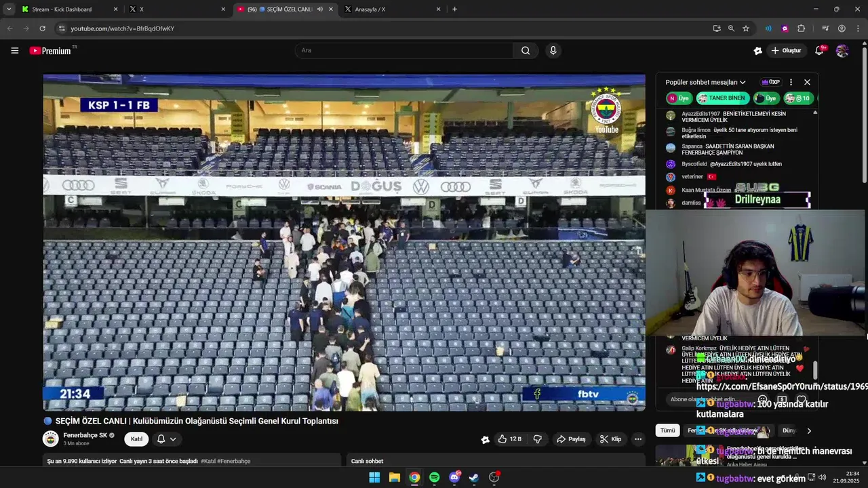Click the N Üye member chip

click(679, 98)
